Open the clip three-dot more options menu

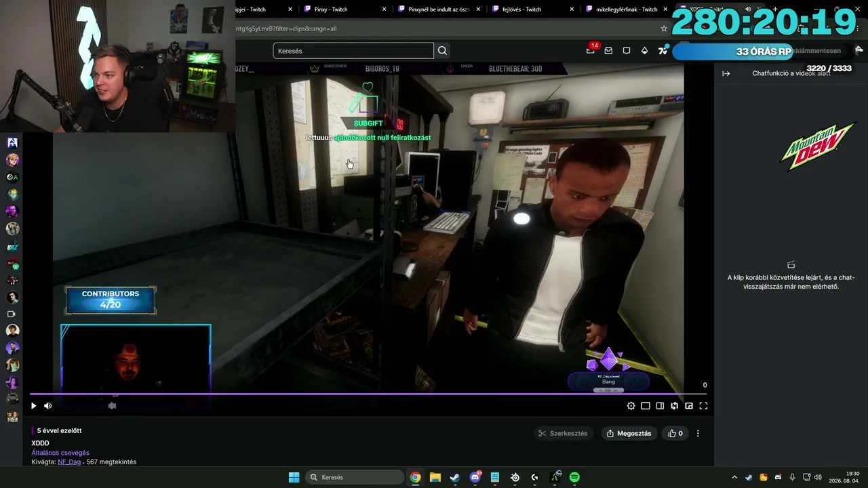(698, 434)
